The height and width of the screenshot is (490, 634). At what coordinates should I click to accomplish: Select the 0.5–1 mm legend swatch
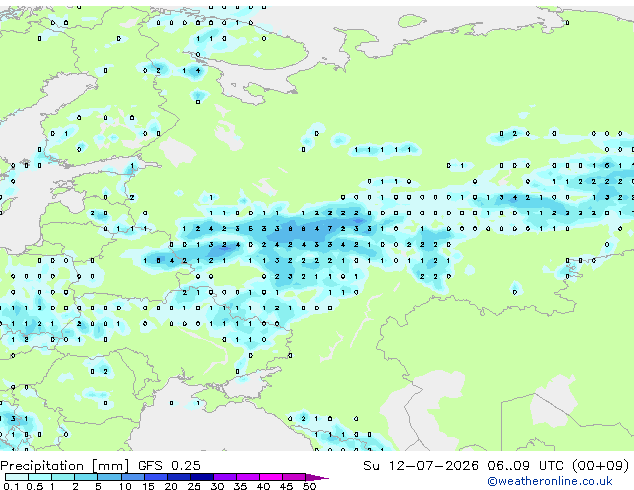click(40, 477)
